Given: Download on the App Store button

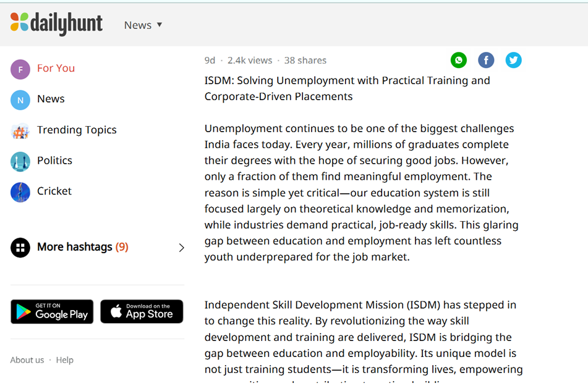Looking at the screenshot, I should pyautogui.click(x=142, y=312).
